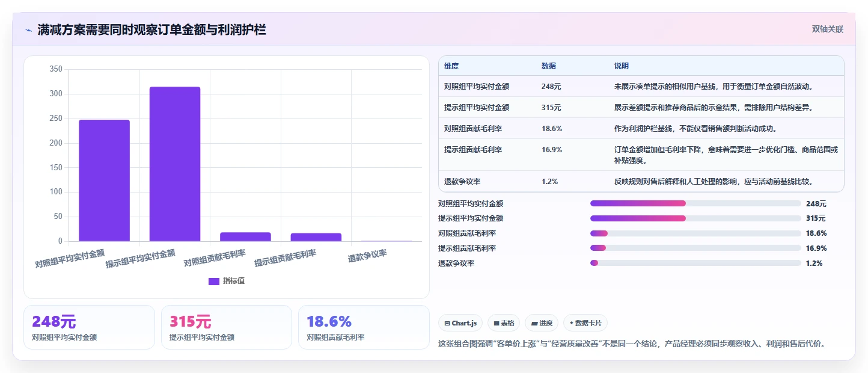This screenshot has width=868, height=373.
Task: Click the 18.6% data card
Action: click(x=364, y=327)
